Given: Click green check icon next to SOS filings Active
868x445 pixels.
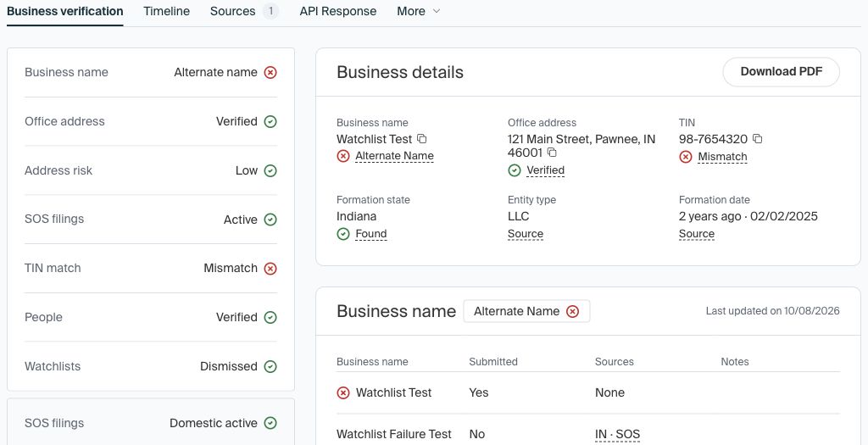Looking at the screenshot, I should tap(270, 220).
